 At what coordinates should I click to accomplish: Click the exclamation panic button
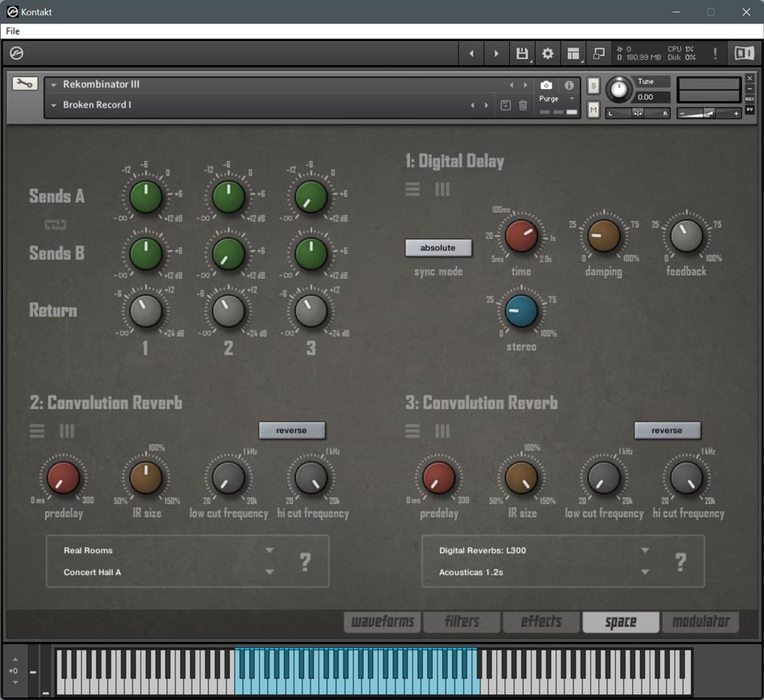point(715,53)
